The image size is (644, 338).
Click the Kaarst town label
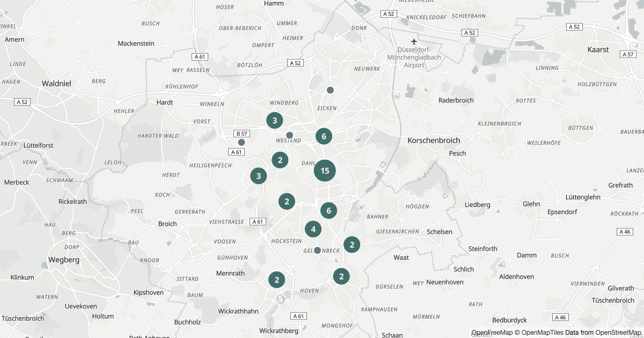598,49
